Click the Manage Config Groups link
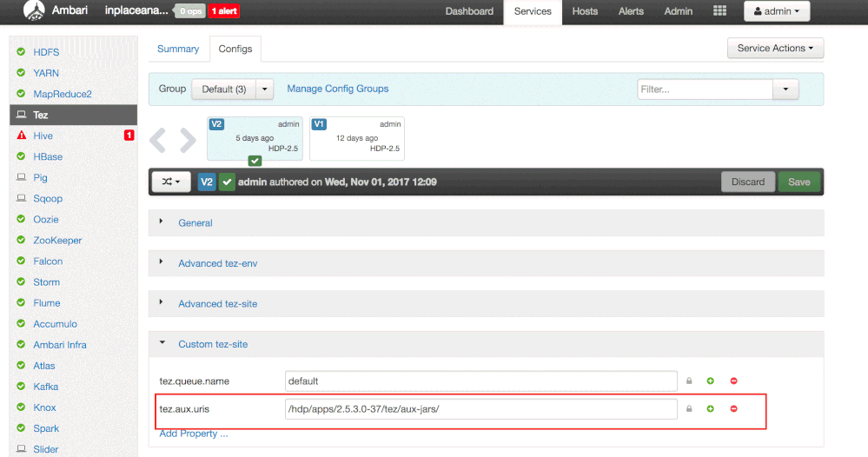 point(337,89)
